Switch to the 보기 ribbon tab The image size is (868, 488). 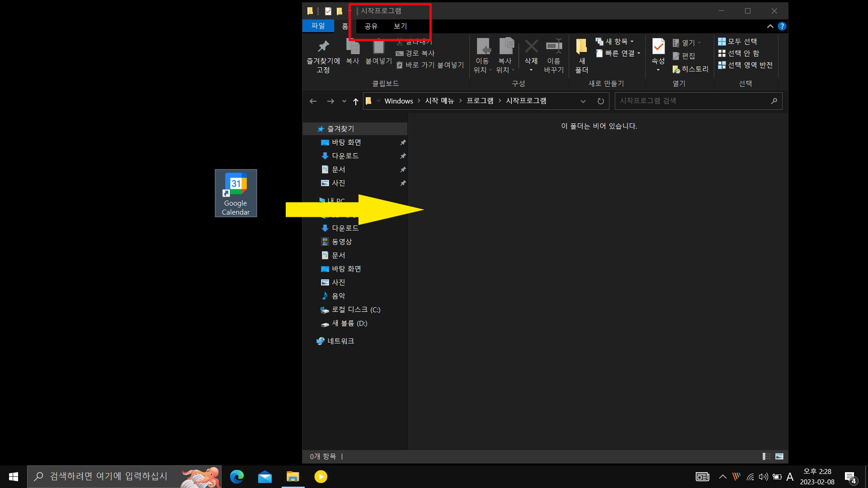click(x=401, y=26)
